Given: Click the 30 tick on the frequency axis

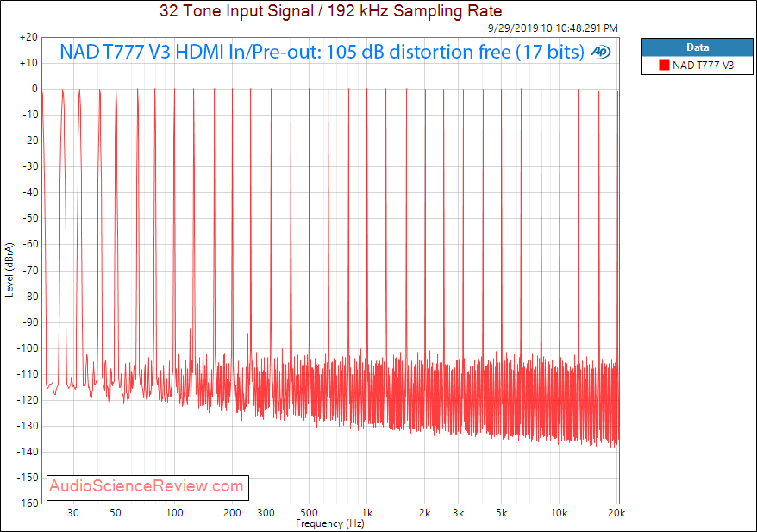Looking at the screenshot, I should click(x=73, y=513).
